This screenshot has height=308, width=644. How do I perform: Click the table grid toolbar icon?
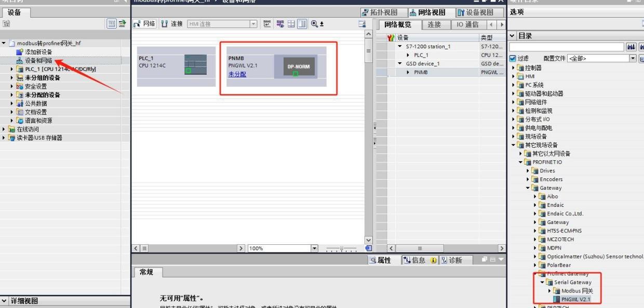coord(291,24)
